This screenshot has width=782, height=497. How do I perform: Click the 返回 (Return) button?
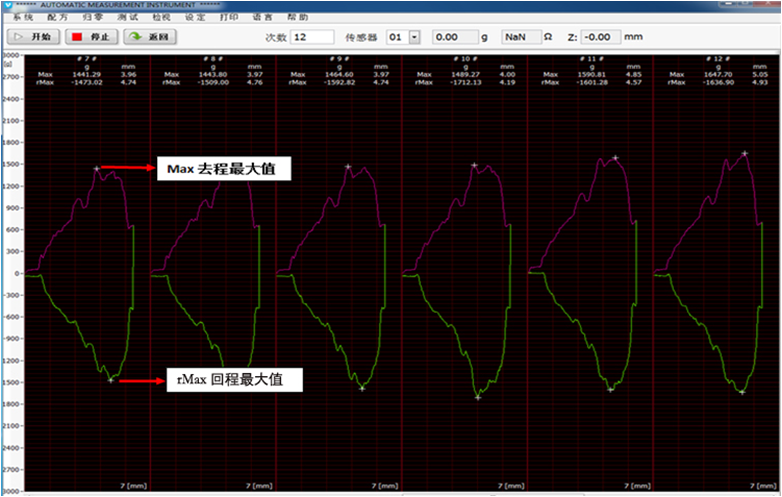[x=150, y=37]
